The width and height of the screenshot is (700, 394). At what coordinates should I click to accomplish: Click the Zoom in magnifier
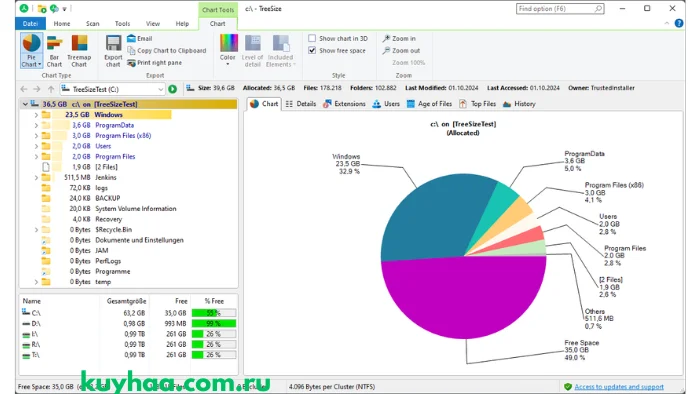tap(386, 38)
